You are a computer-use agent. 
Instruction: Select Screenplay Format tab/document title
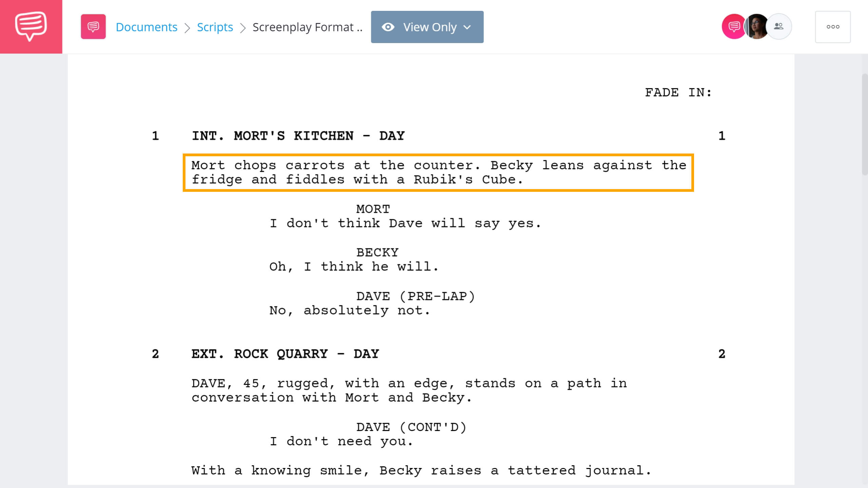point(307,27)
